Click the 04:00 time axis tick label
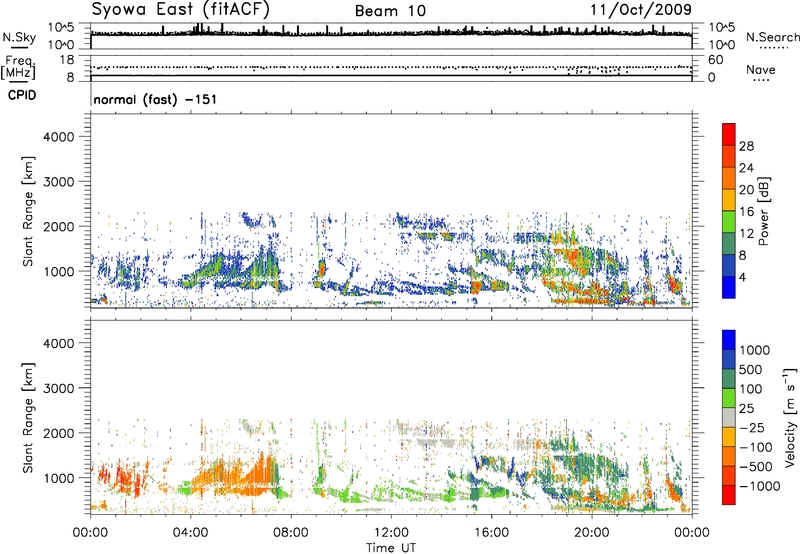The height and width of the screenshot is (554, 800). point(190,533)
